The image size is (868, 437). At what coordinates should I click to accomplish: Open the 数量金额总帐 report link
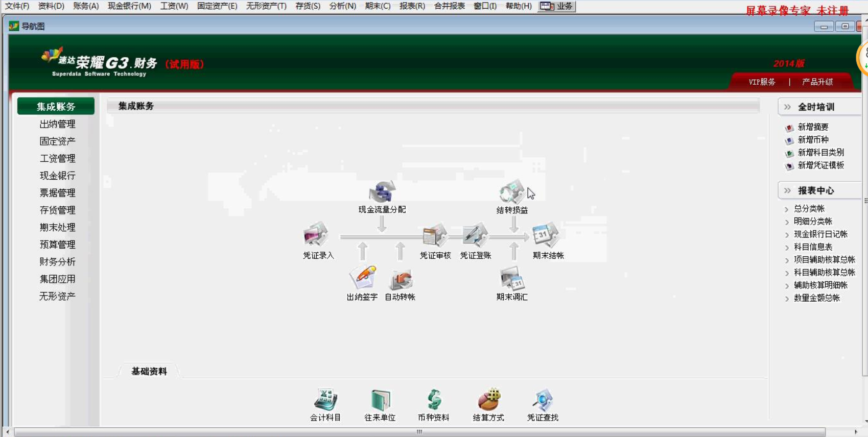click(816, 298)
